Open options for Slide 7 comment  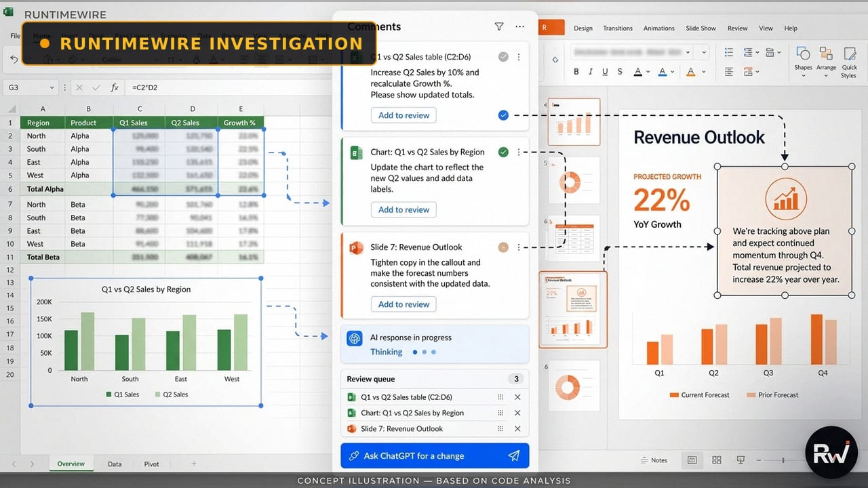pyautogui.click(x=519, y=247)
